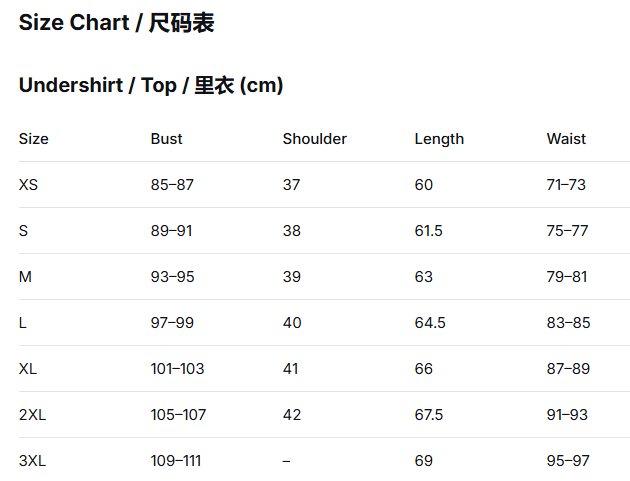The image size is (630, 481).
Task: Click the Waist column header
Action: [566, 139]
